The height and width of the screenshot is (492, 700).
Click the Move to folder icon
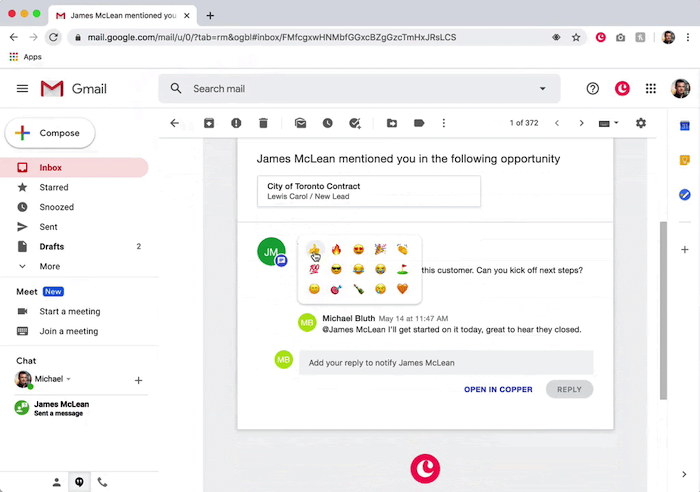click(x=391, y=123)
